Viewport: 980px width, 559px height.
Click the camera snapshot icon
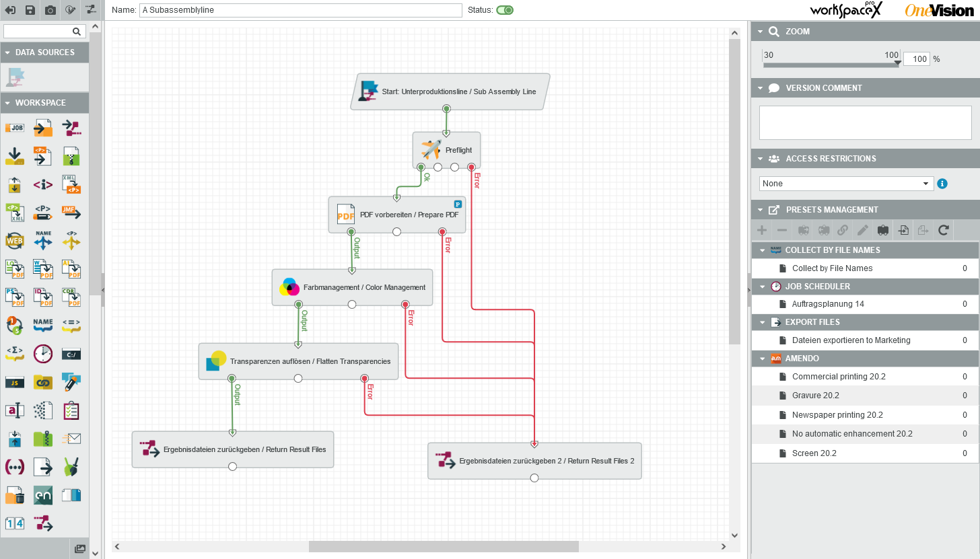50,10
